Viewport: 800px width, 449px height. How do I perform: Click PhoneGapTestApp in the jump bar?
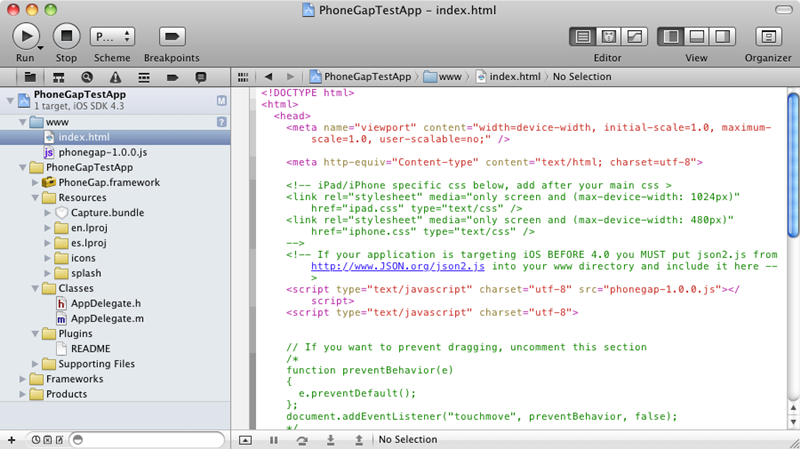click(x=360, y=77)
